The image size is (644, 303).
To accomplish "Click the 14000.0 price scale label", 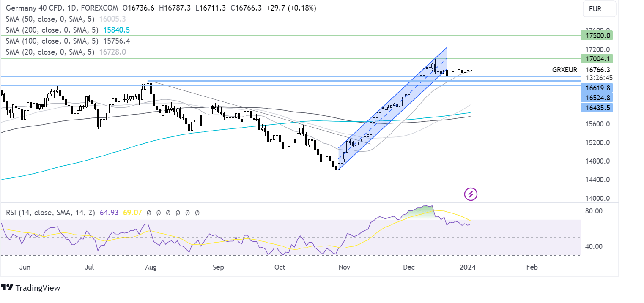I will [597, 198].
